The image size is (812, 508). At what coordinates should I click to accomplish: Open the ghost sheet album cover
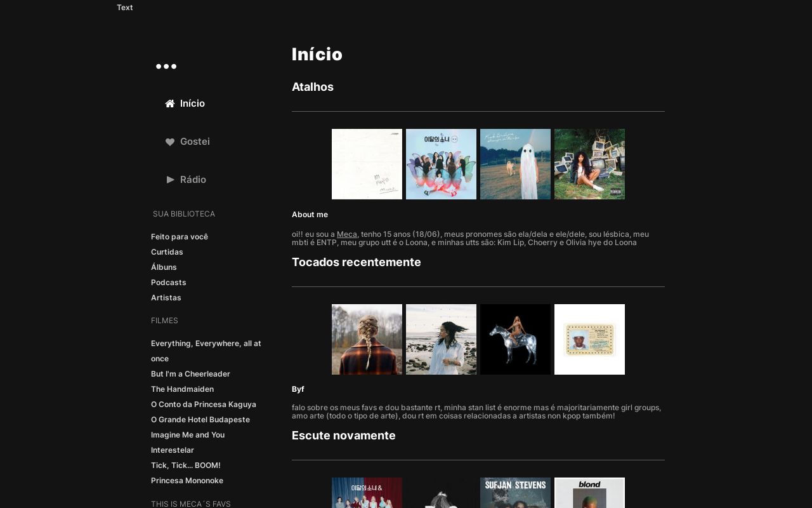515,164
